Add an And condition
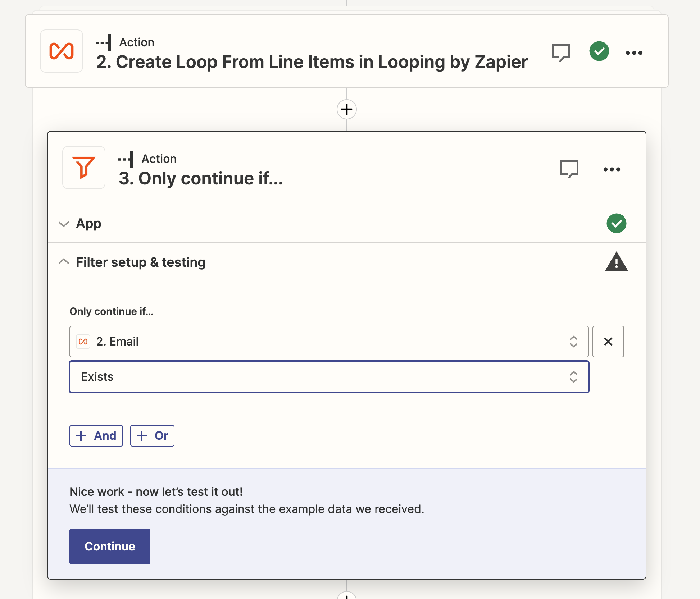 96,436
